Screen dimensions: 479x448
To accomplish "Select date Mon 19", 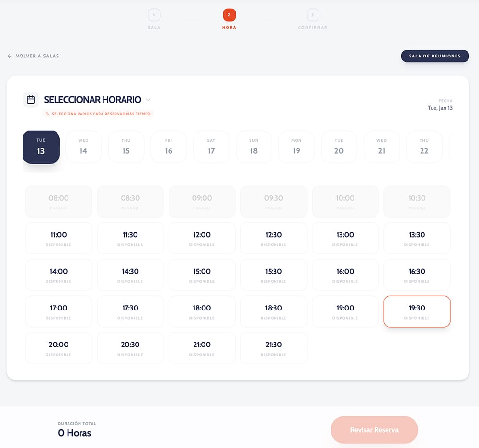I will tap(297, 147).
